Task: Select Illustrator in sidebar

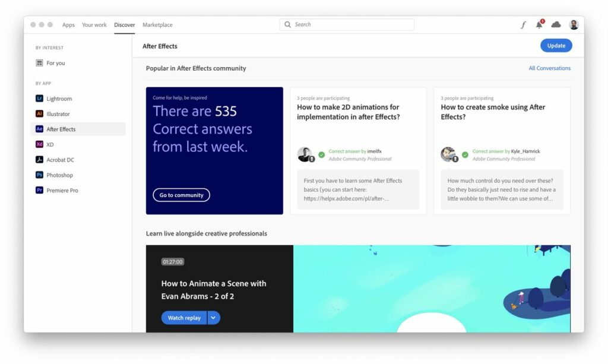Action: click(78, 113)
